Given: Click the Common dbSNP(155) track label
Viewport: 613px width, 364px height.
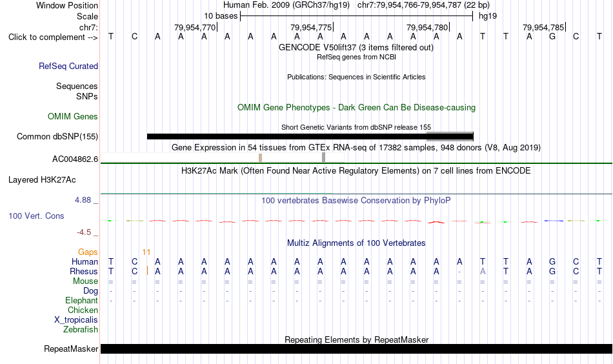Looking at the screenshot, I should 57,136.
